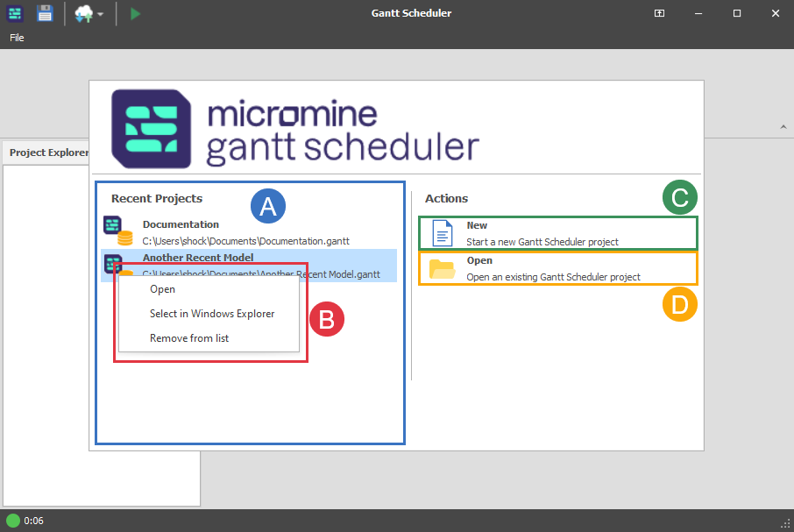794x532 pixels.
Task: Click the ribbon display options icon
Action: (659, 13)
